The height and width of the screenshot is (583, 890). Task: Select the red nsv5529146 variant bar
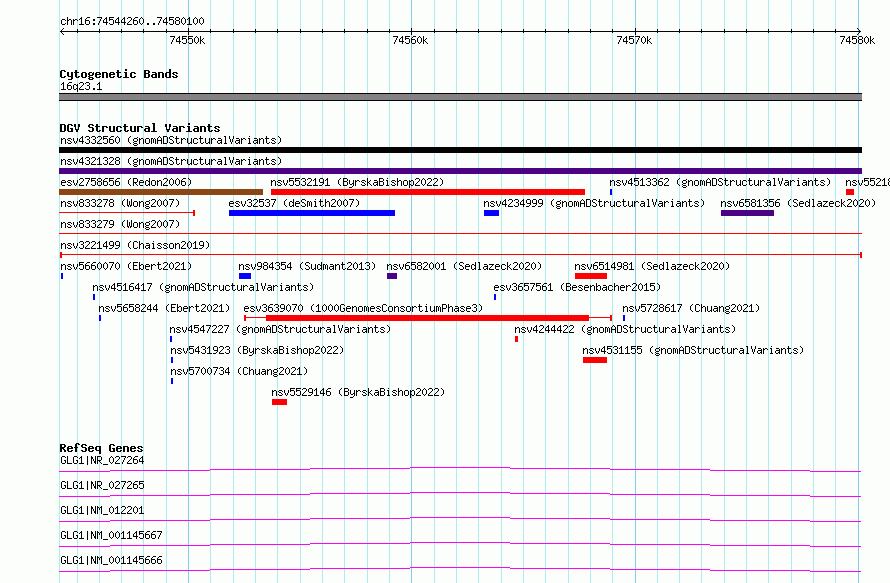click(x=279, y=402)
